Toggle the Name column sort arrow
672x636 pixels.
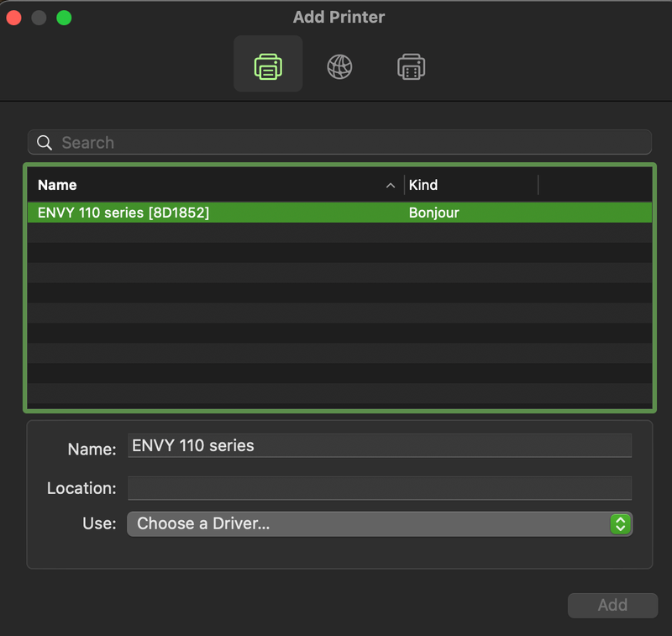[391, 186]
